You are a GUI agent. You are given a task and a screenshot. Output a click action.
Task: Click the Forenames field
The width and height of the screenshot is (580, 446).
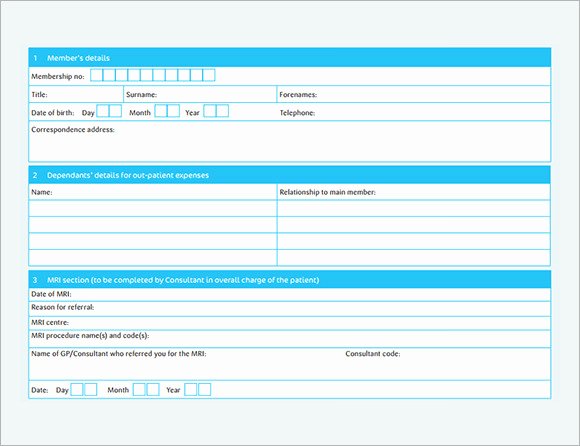pos(414,94)
